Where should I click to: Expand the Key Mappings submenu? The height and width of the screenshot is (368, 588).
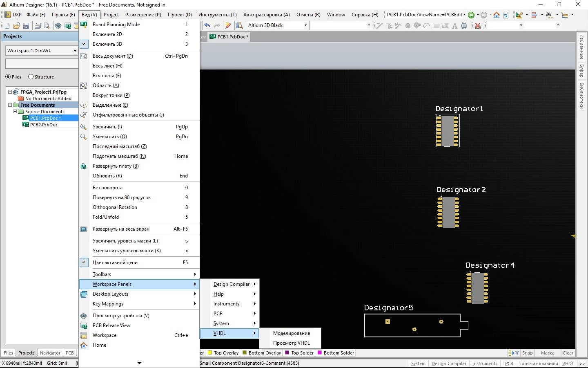[x=139, y=304]
